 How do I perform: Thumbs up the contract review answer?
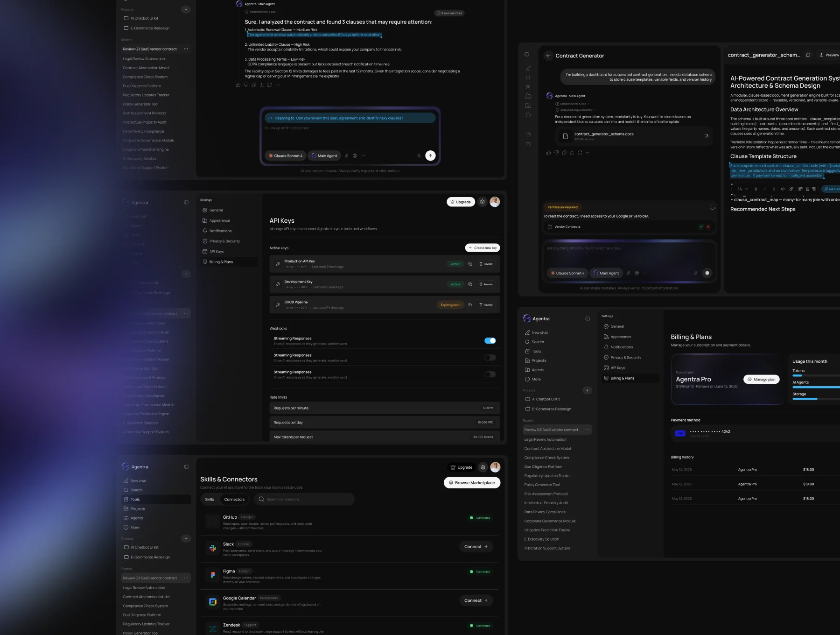[x=238, y=85]
